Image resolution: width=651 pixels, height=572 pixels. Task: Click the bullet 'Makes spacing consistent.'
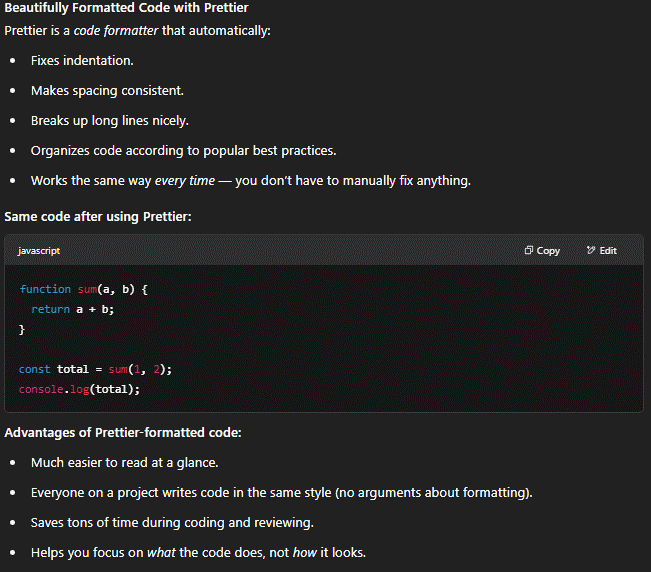coord(107,91)
